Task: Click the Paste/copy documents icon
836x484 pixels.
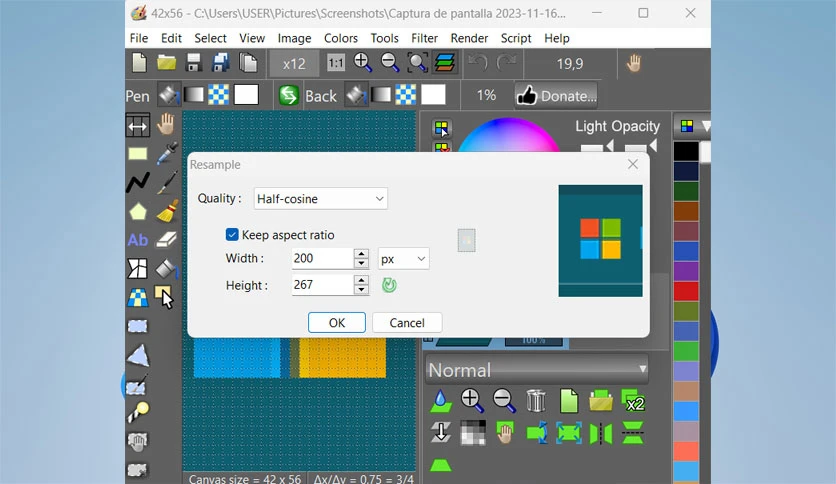Action: click(x=248, y=63)
